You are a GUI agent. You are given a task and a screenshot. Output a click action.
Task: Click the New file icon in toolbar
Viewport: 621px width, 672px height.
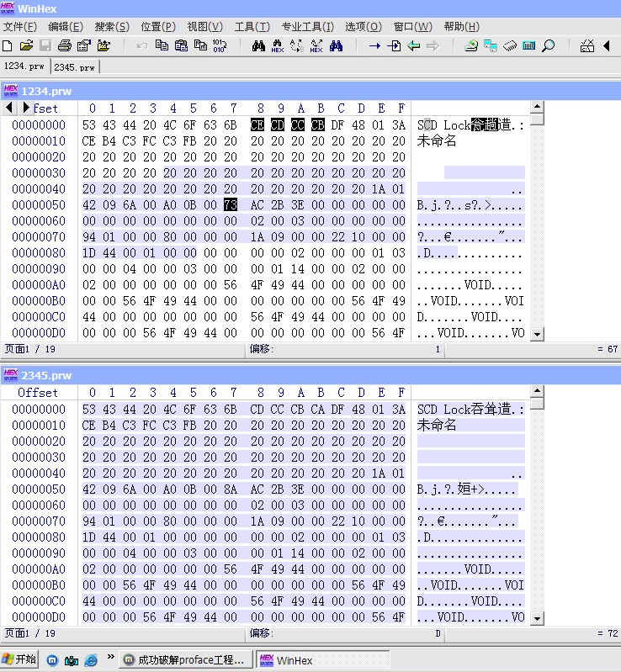tap(8, 45)
